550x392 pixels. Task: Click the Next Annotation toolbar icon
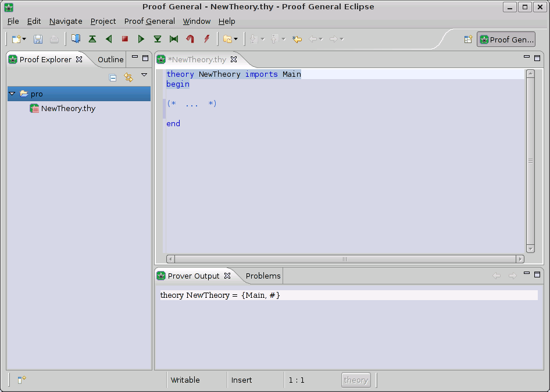[x=253, y=39]
